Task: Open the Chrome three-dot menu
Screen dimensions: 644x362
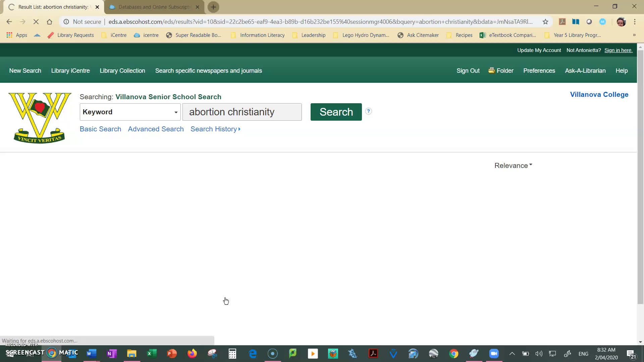Action: 635,22
